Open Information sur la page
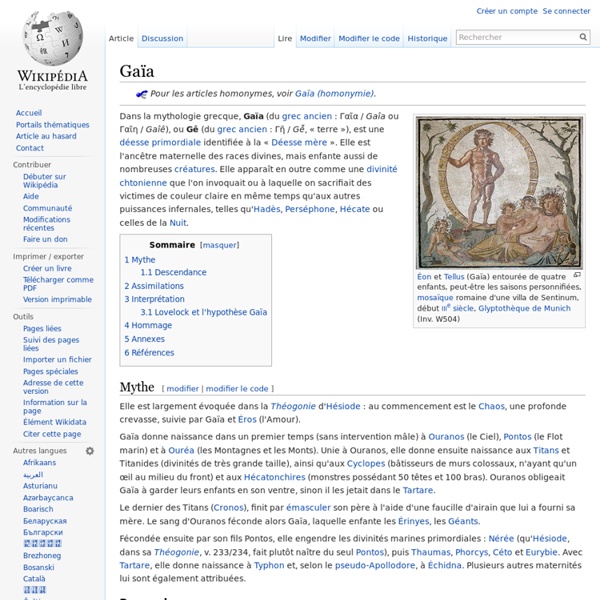The height and width of the screenshot is (600, 600). pos(55,406)
